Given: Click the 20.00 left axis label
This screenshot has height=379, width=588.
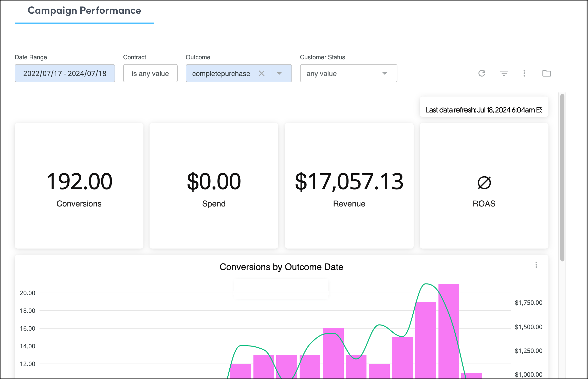Looking at the screenshot, I should pyautogui.click(x=27, y=293).
